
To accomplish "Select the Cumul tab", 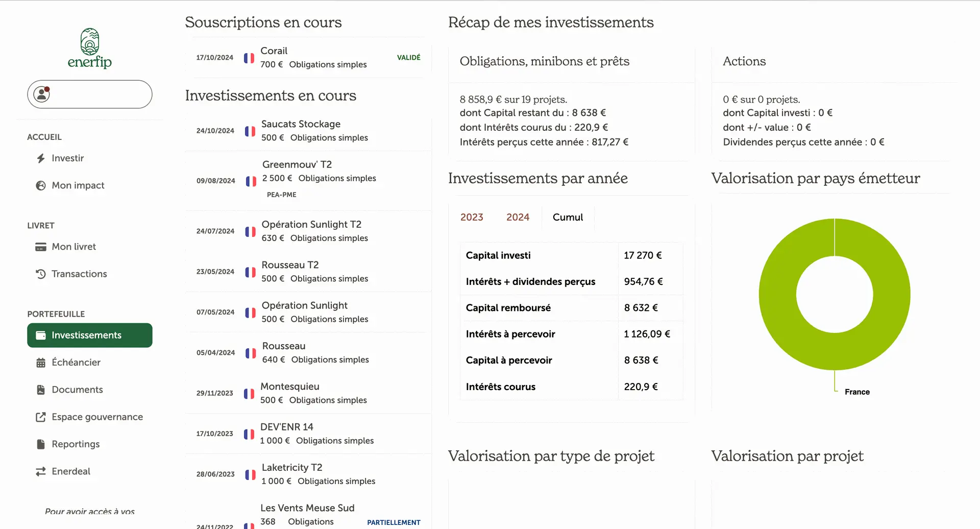I will pyautogui.click(x=568, y=217).
